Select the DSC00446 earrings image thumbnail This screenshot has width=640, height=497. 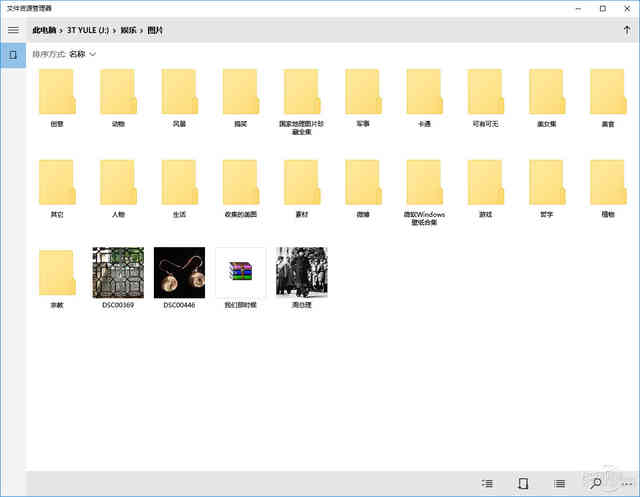pos(179,273)
